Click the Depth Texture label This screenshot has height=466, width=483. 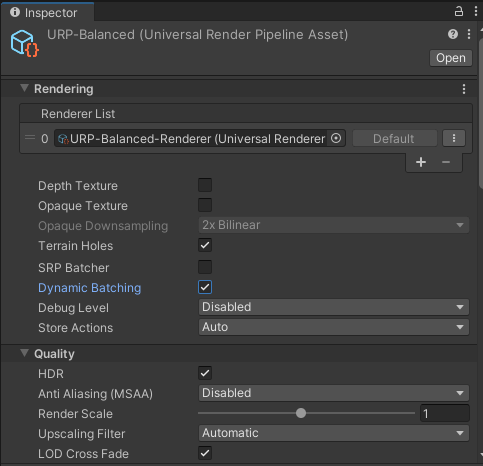click(x=78, y=186)
